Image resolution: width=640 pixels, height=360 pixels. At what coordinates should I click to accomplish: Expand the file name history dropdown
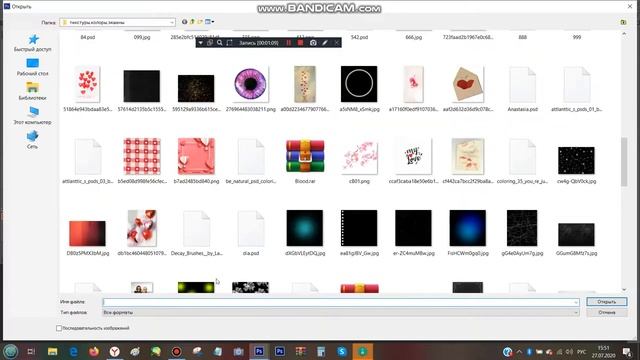pos(576,302)
